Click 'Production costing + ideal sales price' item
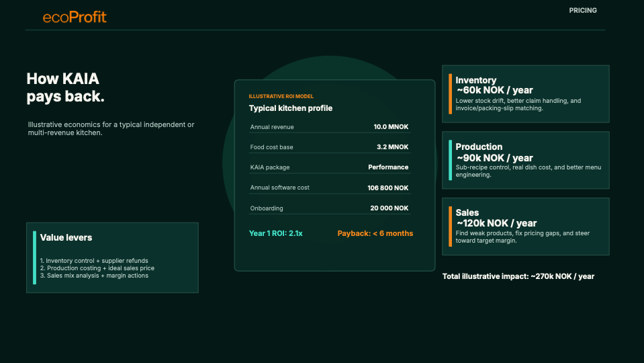644x363 pixels. (97, 268)
